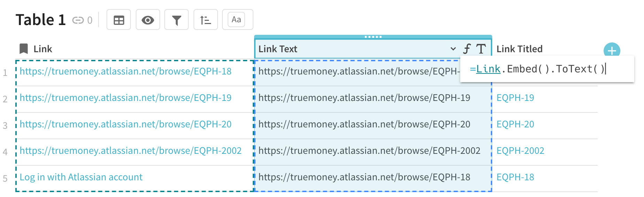
Task: Select the Table 1 title
Action: click(41, 20)
